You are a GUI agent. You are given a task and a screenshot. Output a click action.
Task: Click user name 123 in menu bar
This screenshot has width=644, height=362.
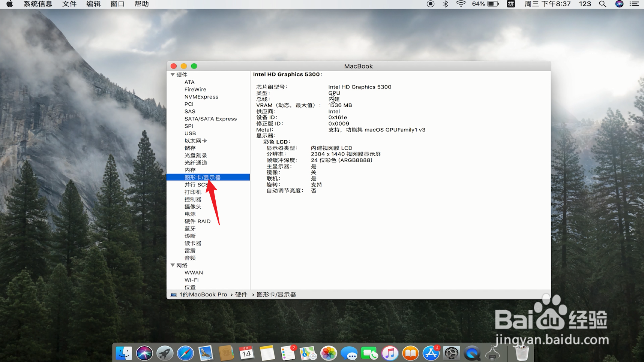click(585, 4)
